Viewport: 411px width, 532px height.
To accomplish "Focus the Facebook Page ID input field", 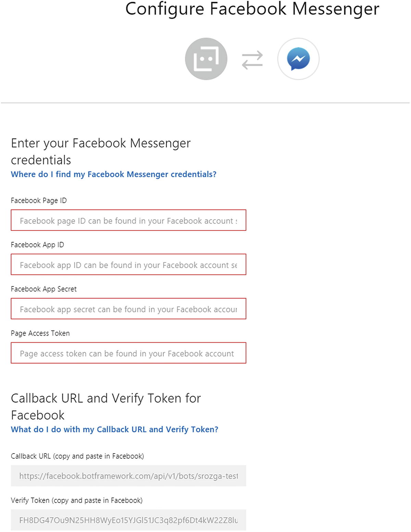I will click(x=128, y=220).
